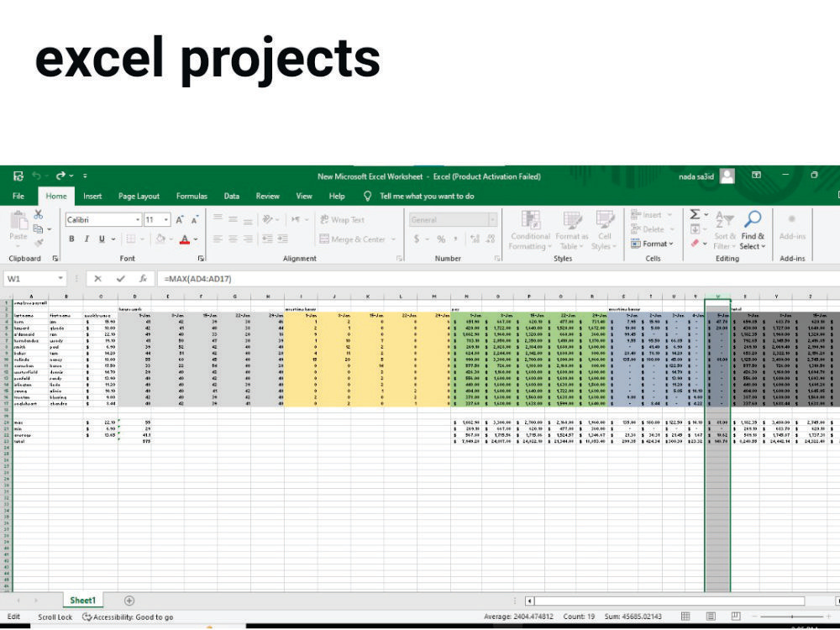The image size is (840, 630).
Task: Click the Cut scissors icon
Action: (39, 214)
